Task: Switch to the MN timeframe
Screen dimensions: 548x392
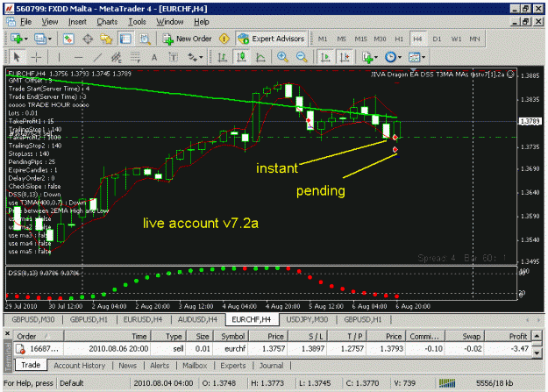Action: coord(474,39)
